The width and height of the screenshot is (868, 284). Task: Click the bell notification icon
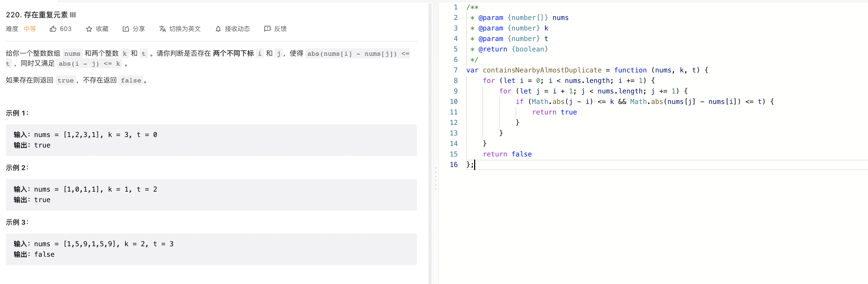(218, 29)
